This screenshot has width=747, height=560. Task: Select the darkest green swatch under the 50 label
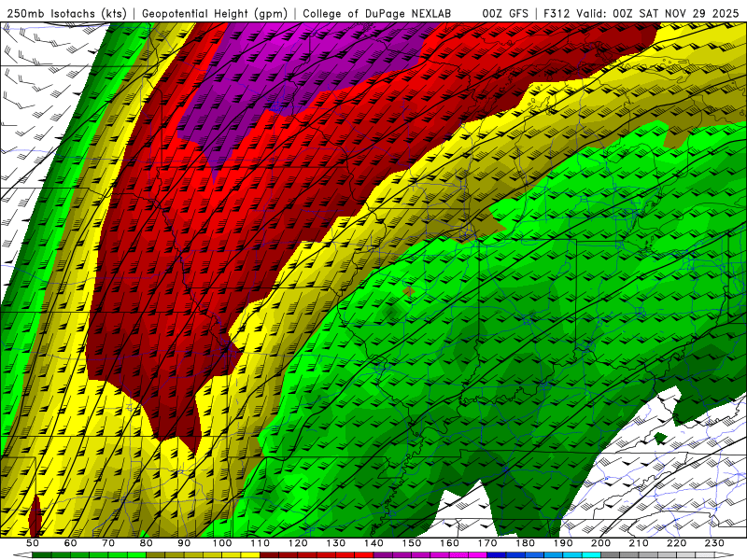click(42, 555)
